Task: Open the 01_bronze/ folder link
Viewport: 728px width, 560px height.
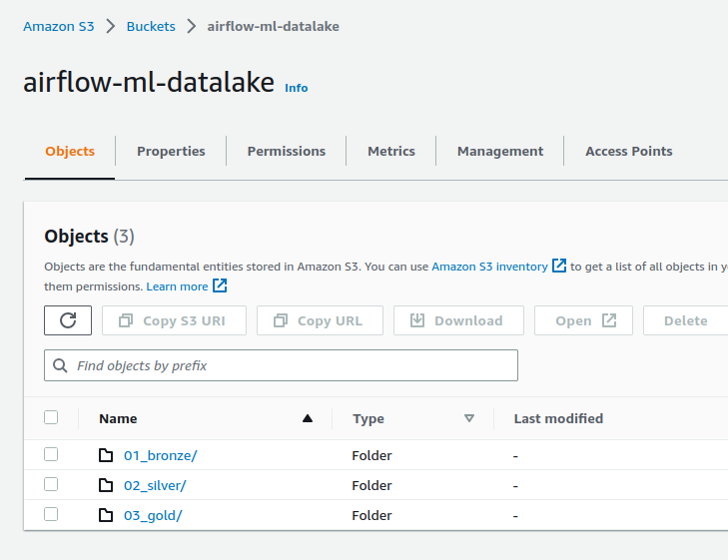Action: (x=160, y=455)
